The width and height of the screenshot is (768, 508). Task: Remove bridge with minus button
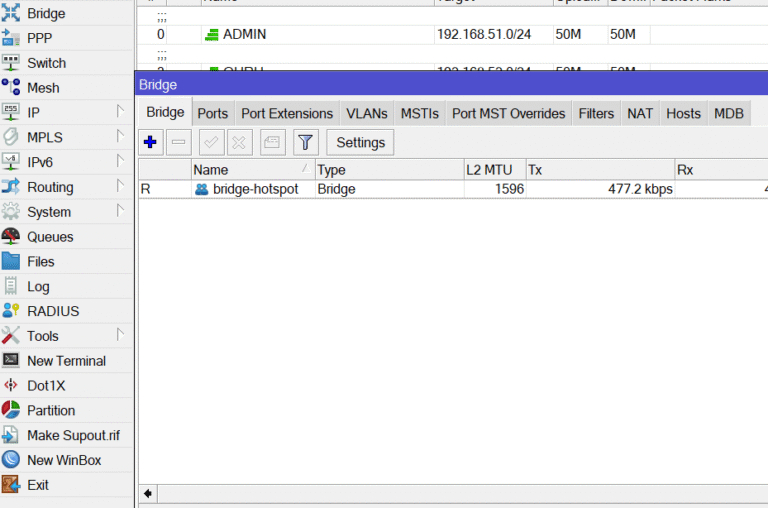click(x=179, y=143)
